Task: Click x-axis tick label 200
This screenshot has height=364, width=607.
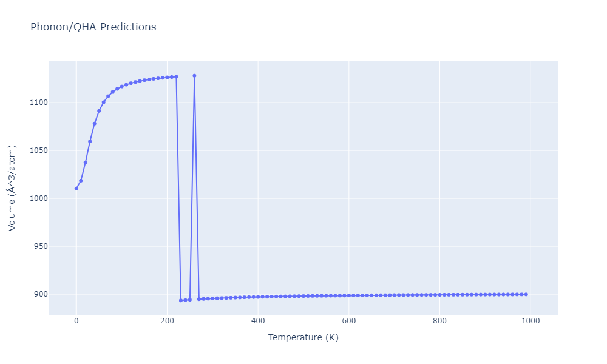Action: (x=167, y=321)
